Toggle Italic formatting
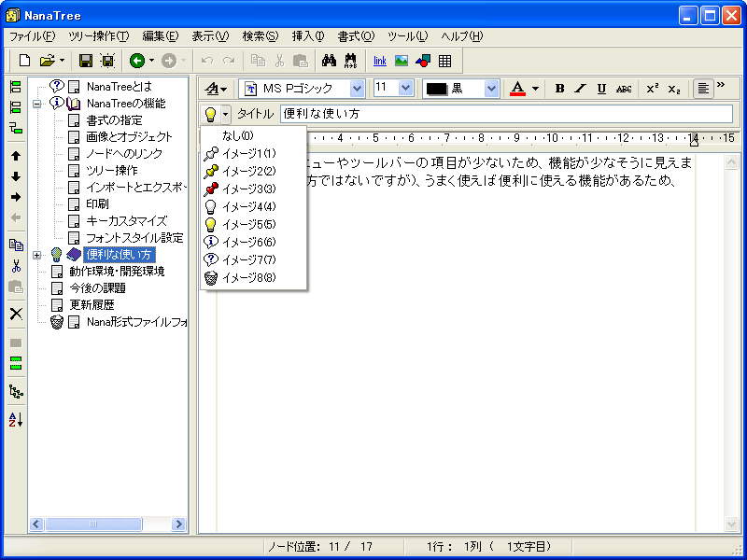 (x=580, y=89)
